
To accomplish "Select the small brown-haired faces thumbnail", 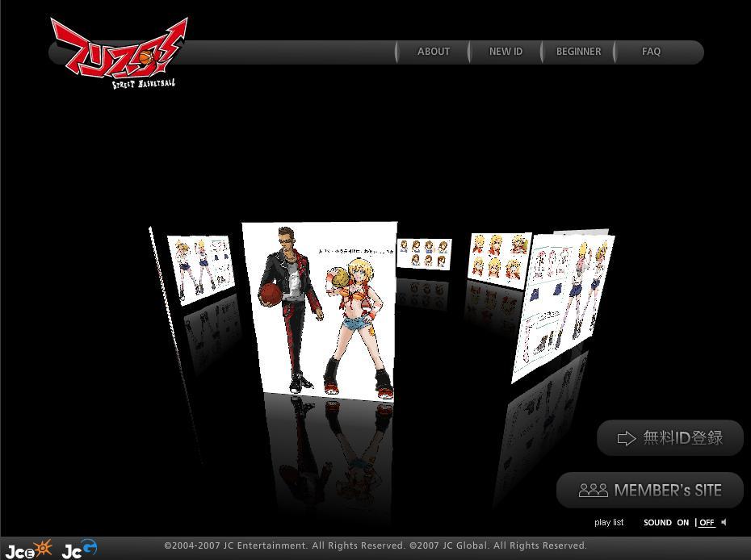I will click(x=424, y=253).
